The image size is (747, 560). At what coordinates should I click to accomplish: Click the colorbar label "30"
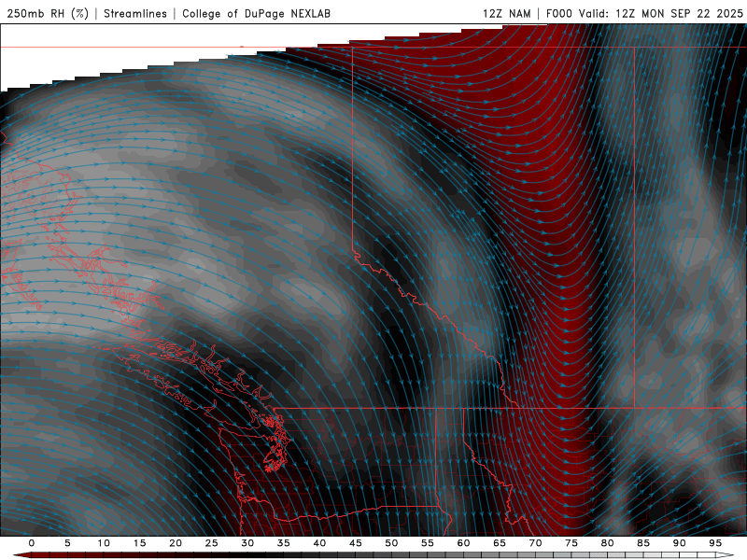[x=247, y=543]
